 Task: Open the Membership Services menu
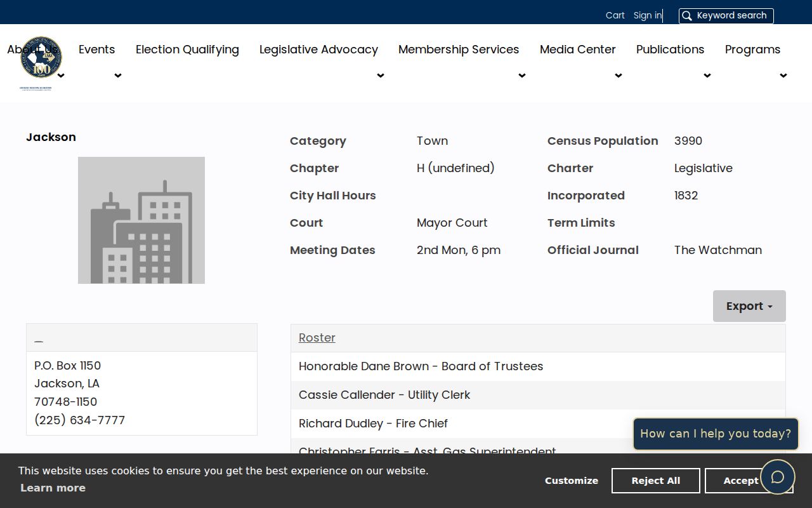pyautogui.click(x=459, y=50)
